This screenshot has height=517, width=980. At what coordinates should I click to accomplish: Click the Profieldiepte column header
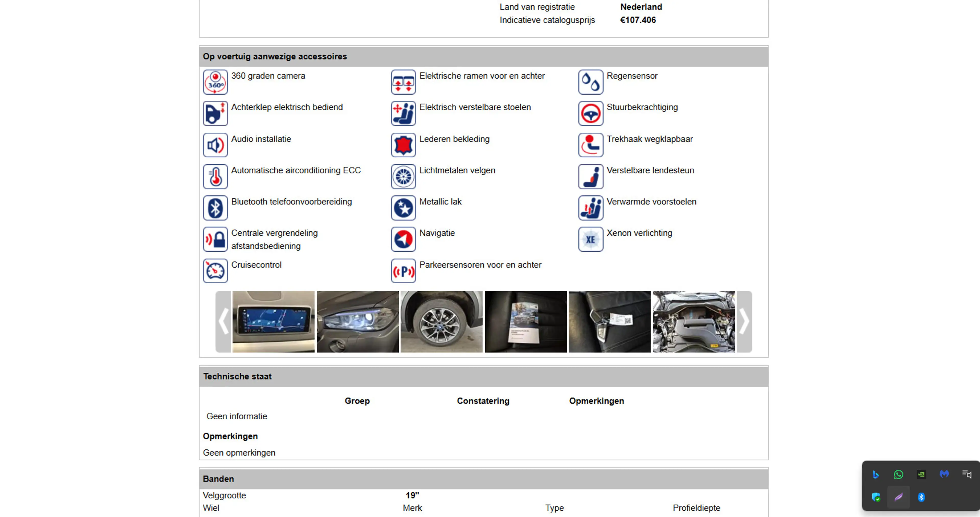point(696,508)
